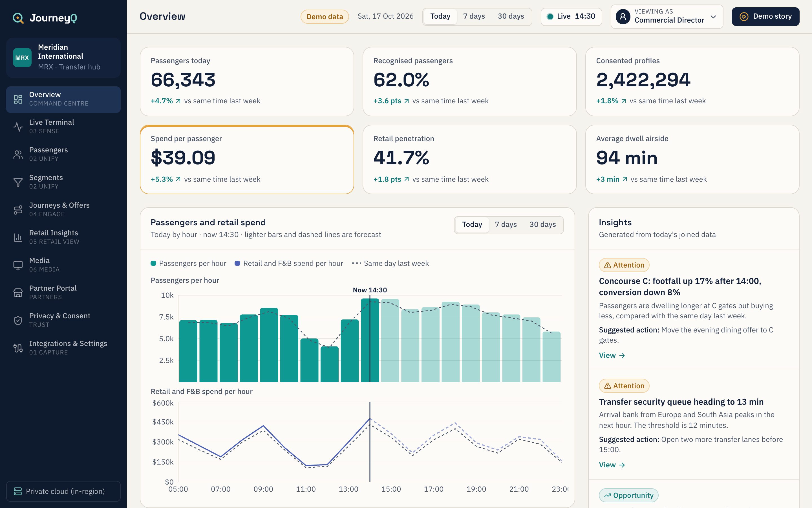Click the Segments funnel icon
This screenshot has width=812, height=508.
[18, 182]
